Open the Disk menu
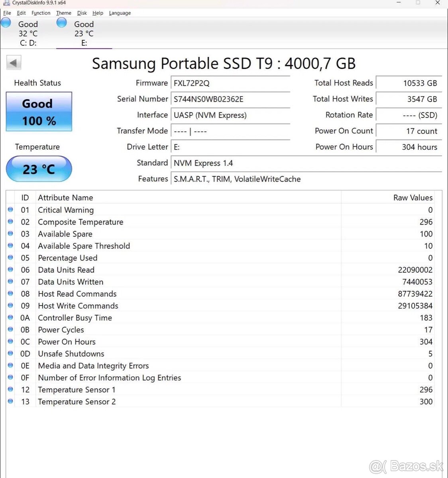This screenshot has height=478, width=448. coord(82,13)
